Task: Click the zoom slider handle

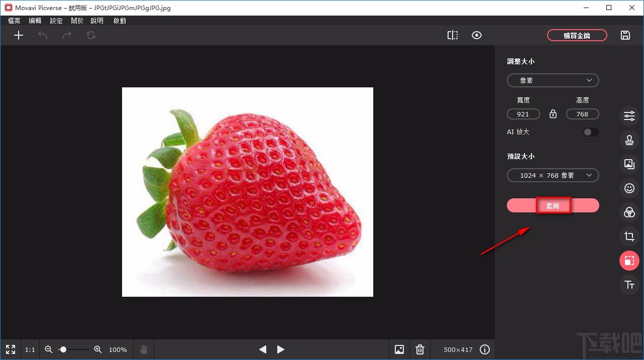Action: coord(63,349)
